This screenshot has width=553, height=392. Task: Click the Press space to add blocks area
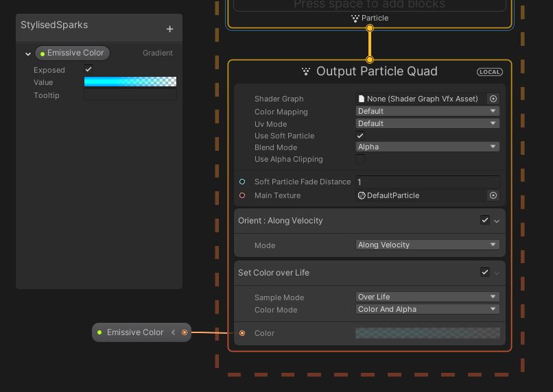pyautogui.click(x=370, y=5)
